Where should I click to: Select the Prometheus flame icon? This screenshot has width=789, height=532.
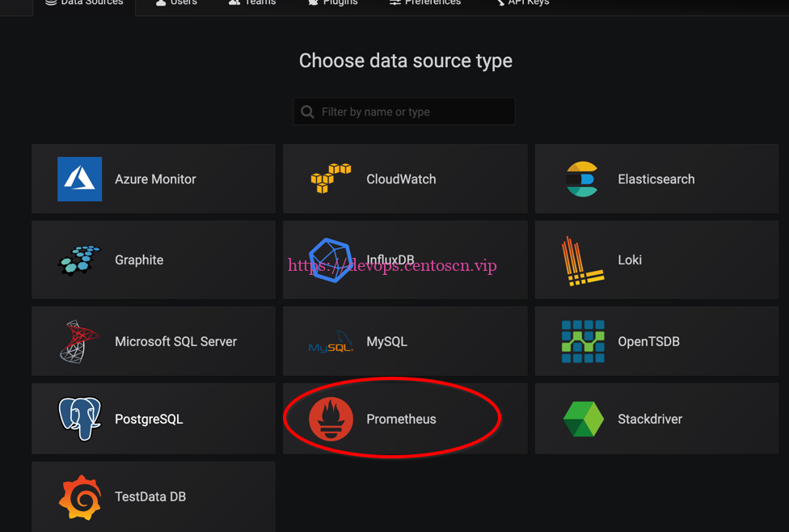[x=331, y=419]
